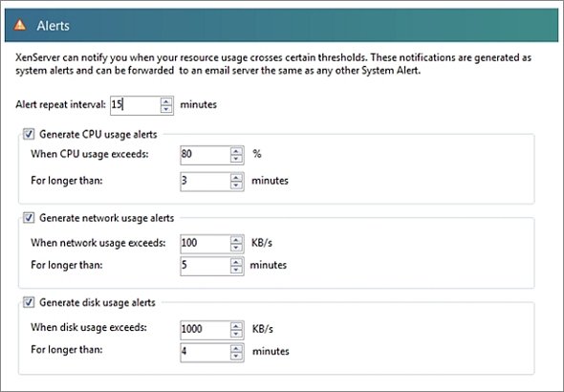Decrease the alert repeat interval value
Viewport: 564px width, 392px height.
[166, 109]
